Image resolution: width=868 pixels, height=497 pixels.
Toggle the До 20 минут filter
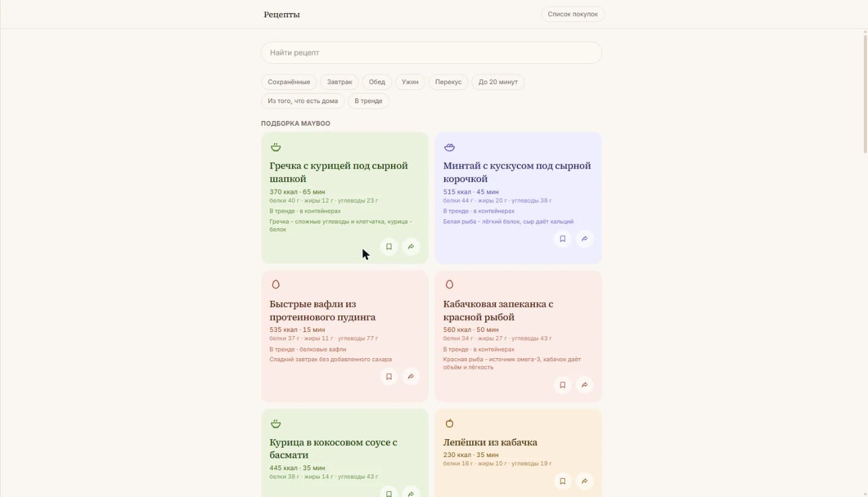498,82
